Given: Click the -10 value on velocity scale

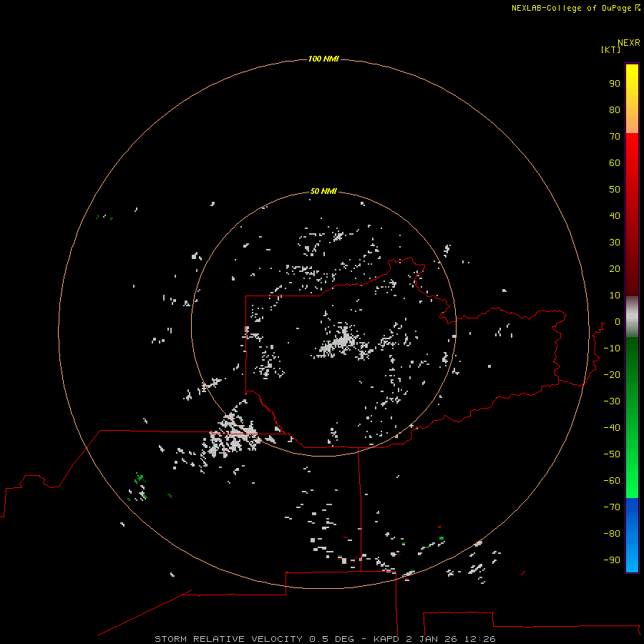Looking at the screenshot, I should point(612,348).
